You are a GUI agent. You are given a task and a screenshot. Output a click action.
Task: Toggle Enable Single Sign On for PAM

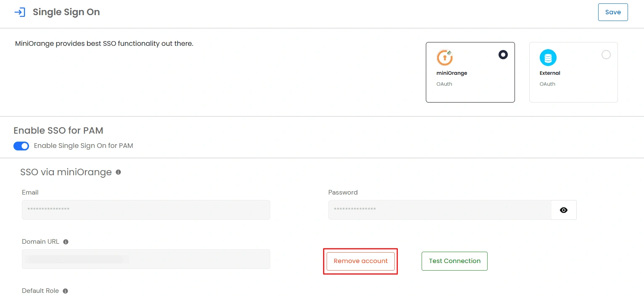coord(21,146)
